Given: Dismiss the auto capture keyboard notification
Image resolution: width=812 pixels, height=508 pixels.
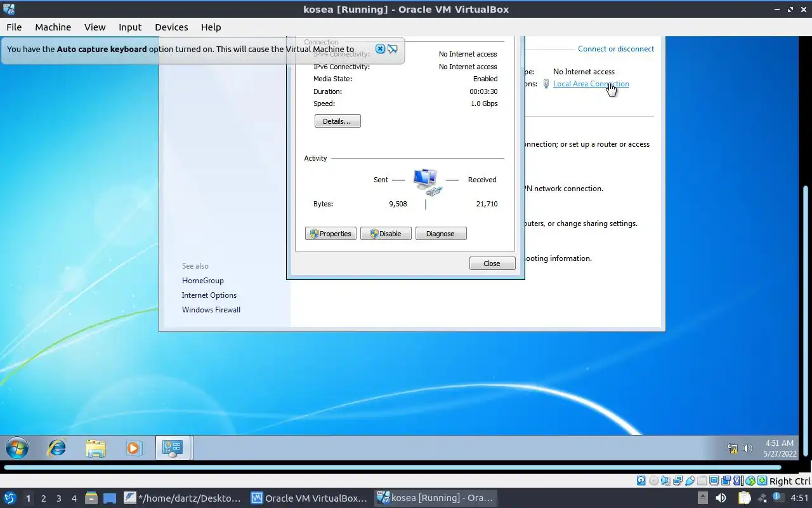Looking at the screenshot, I should click(380, 49).
